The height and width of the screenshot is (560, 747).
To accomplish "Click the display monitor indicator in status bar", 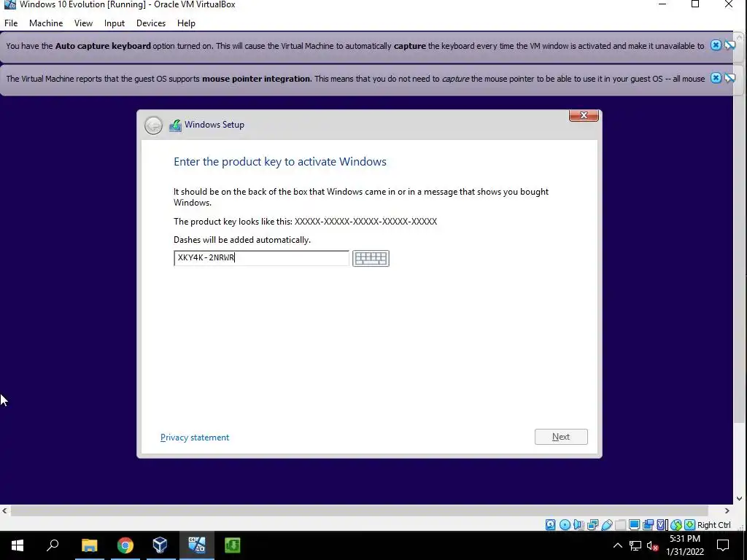I will tap(634, 525).
